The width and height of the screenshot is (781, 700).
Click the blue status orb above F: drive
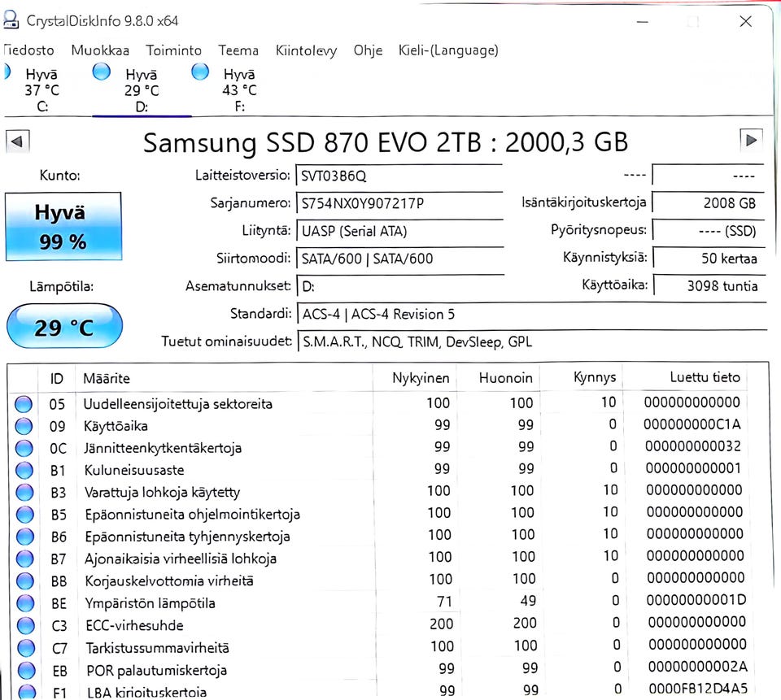(200, 72)
